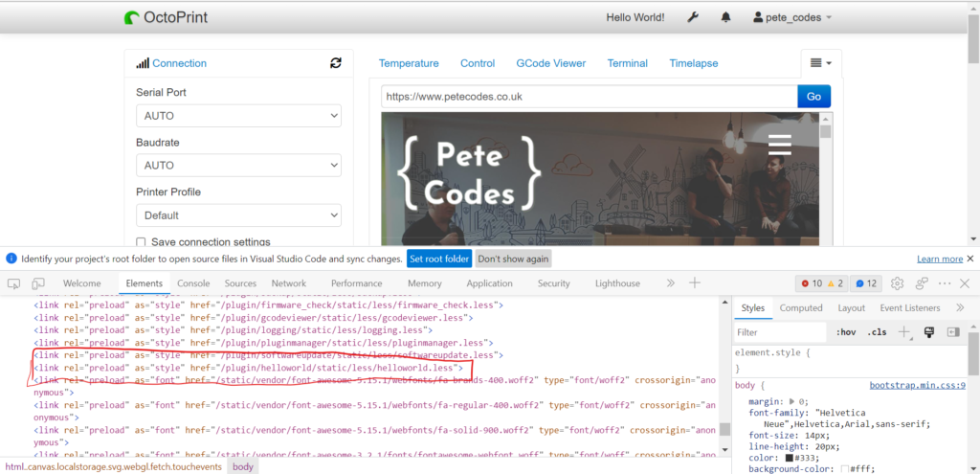
Task: Open the Computed styles tab
Action: click(x=801, y=307)
